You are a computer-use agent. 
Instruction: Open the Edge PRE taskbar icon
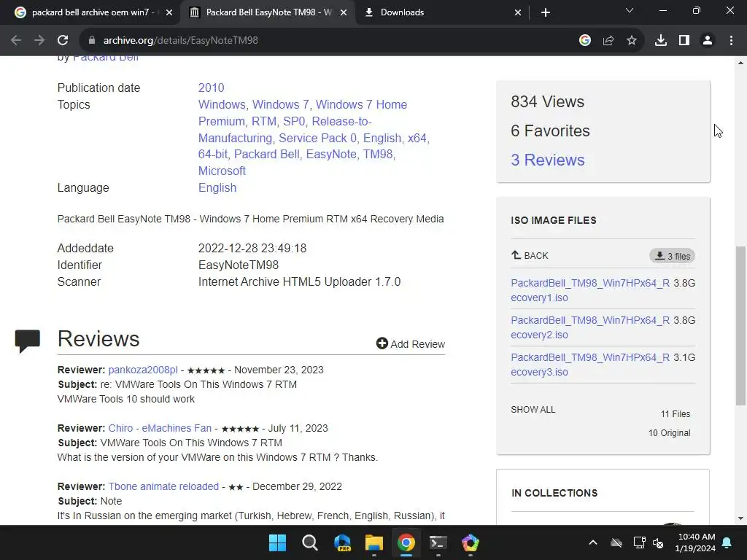342,542
